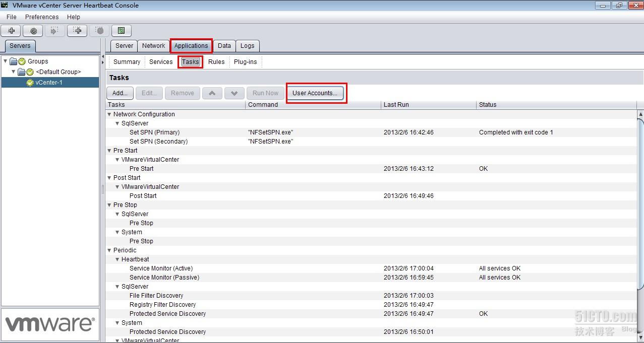Select vCenter-1 server in tree

pos(49,83)
